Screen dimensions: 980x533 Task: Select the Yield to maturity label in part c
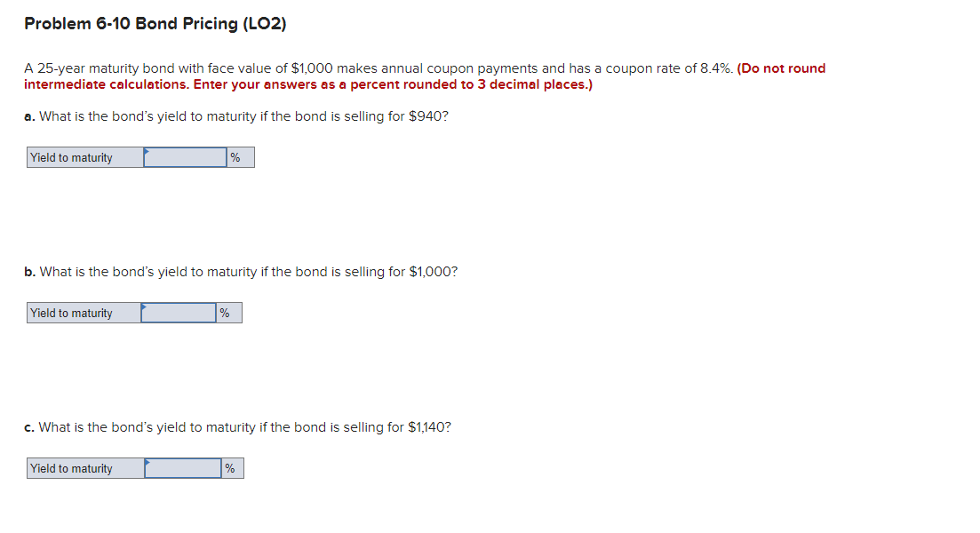[71, 467]
